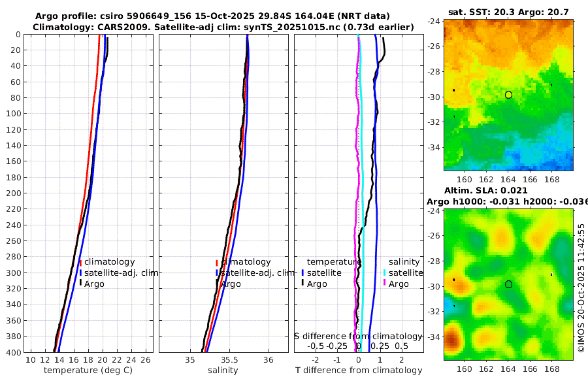
Task: Click the blue satellite-adj. clim legend marker in temperature plot
Action: 80,272
